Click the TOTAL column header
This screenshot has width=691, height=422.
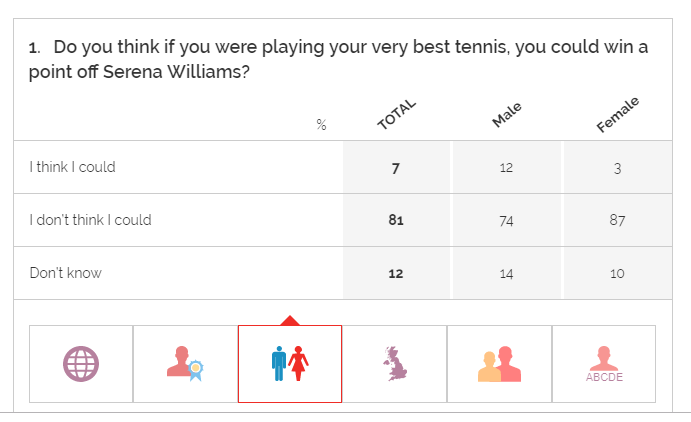tap(396, 116)
